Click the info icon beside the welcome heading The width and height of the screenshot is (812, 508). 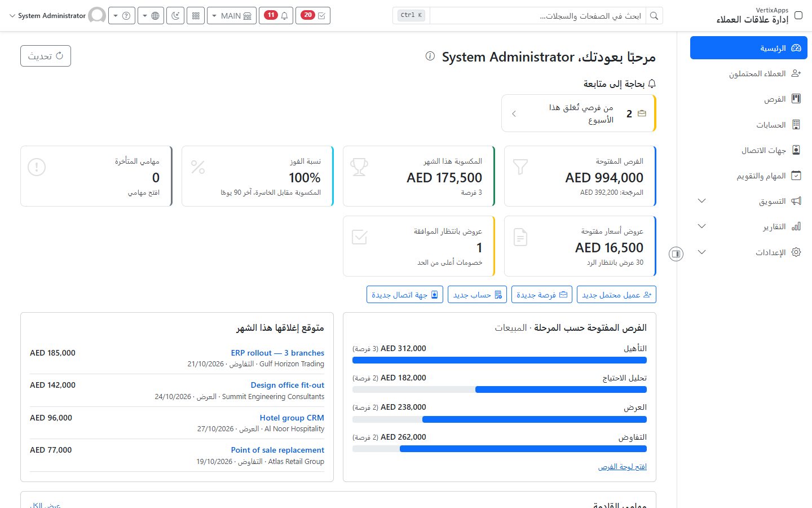pos(430,56)
